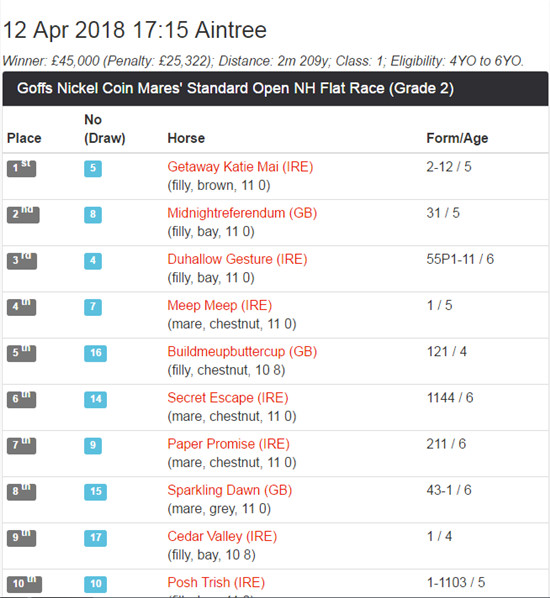Click the Form/Age column header
Image resolution: width=550 pixels, height=598 pixels.
[457, 138]
